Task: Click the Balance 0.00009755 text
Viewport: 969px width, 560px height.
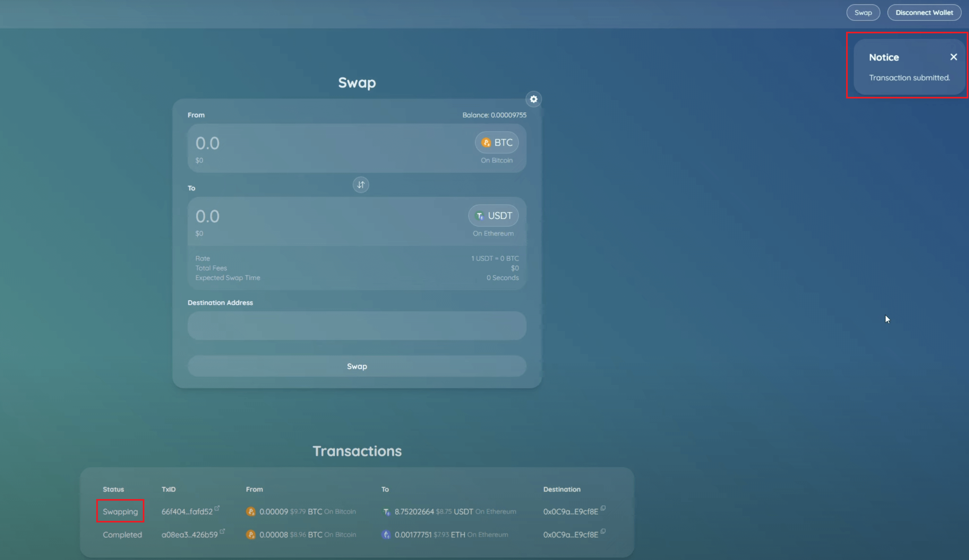Action: click(x=494, y=115)
